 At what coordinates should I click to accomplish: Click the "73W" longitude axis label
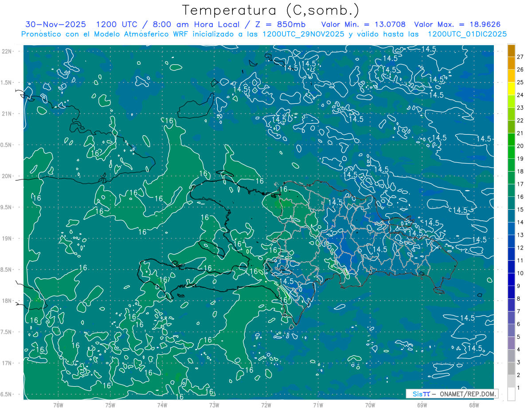(214, 405)
